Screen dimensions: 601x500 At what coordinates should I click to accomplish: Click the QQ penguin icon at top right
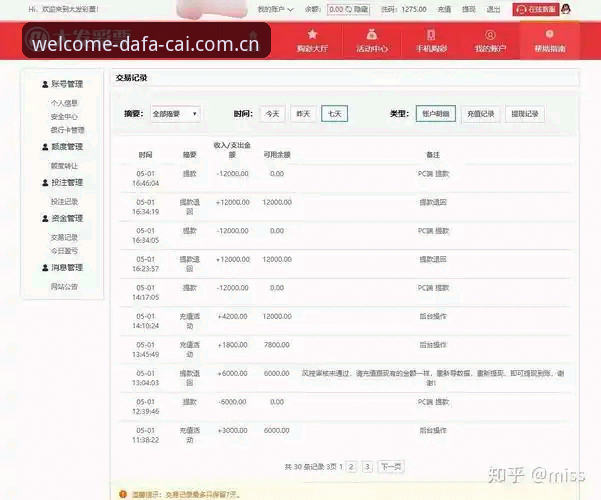pos(566,9)
